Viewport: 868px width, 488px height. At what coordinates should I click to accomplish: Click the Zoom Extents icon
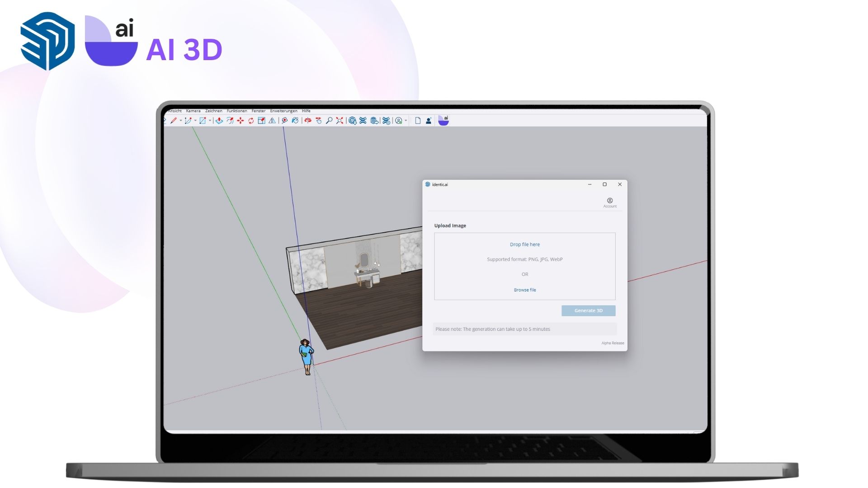pyautogui.click(x=340, y=121)
